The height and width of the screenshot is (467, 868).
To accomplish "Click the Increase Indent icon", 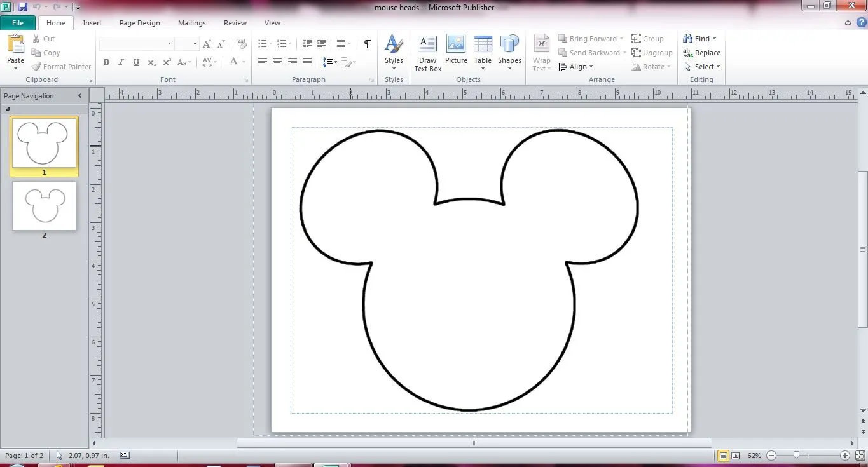I will pyautogui.click(x=322, y=44).
